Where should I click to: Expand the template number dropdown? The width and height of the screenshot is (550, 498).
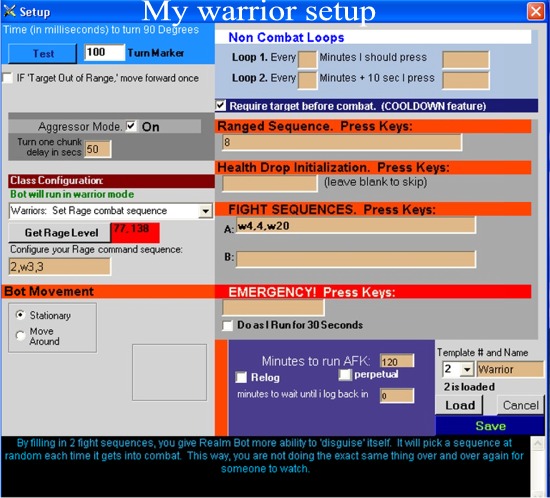pos(467,369)
